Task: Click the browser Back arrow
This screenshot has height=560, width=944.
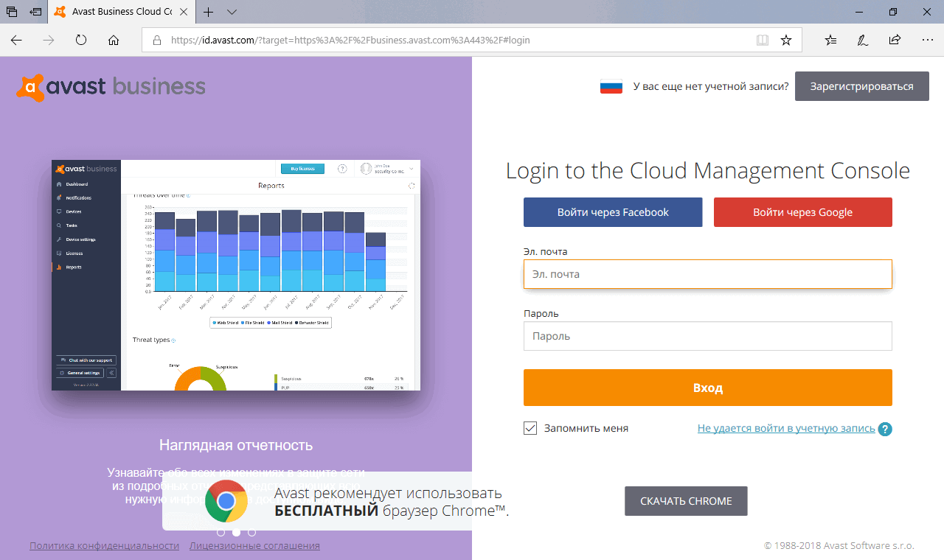Action: tap(16, 41)
